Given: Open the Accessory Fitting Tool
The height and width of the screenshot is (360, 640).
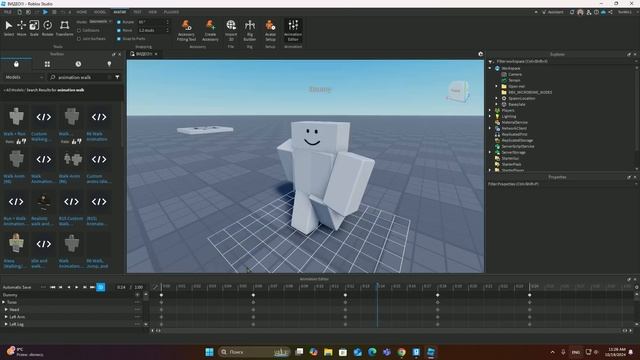Looking at the screenshot, I should click(187, 30).
